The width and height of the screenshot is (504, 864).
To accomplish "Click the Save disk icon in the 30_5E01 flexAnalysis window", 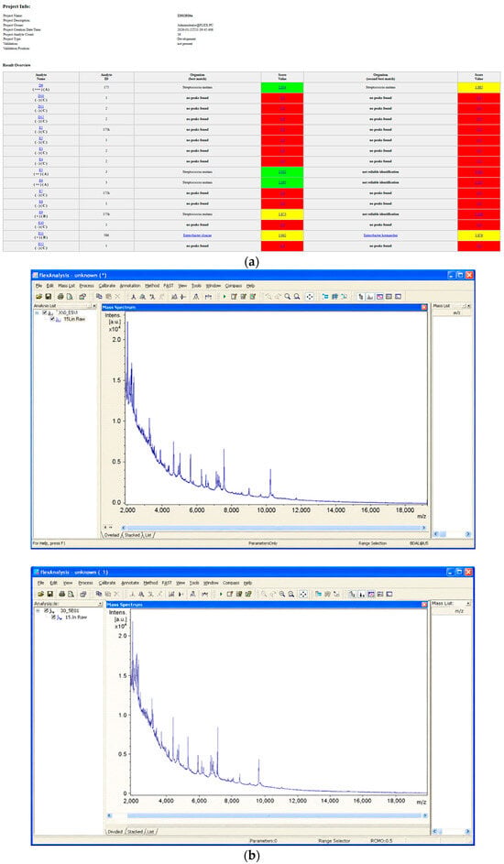I will tap(50, 594).
